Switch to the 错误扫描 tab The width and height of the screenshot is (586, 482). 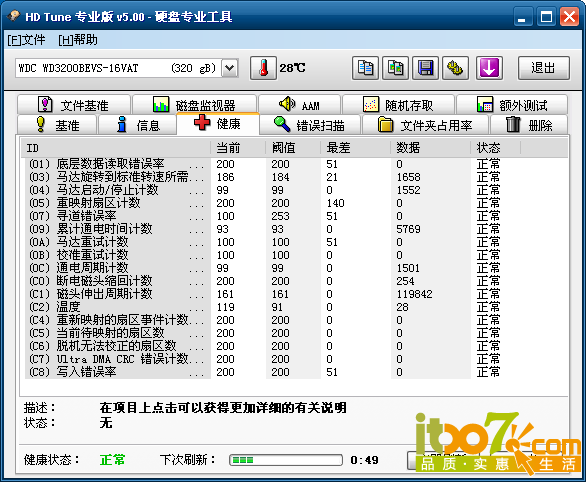tap(310, 125)
